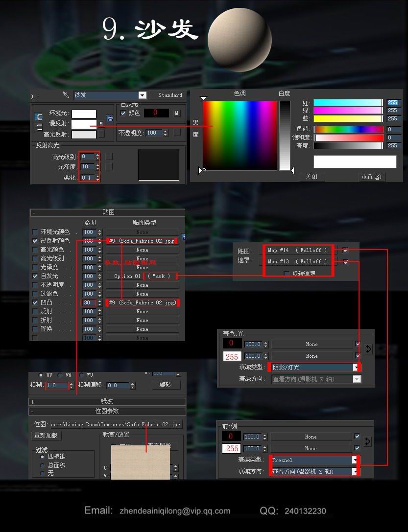Open Sofa_Fabric 02.jpg map in bump slot
Screen dimensions: 408x532
[x=143, y=302]
